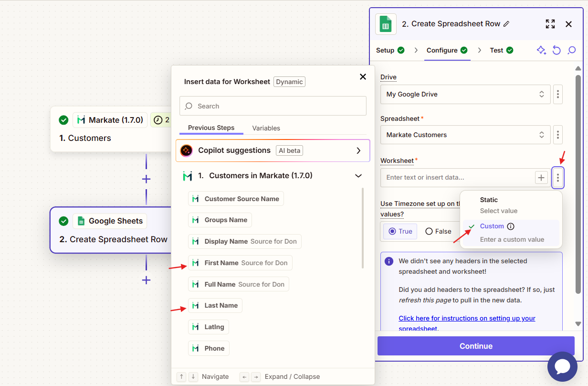Click the info icon in the headers notice
The image size is (588, 386).
[389, 261]
